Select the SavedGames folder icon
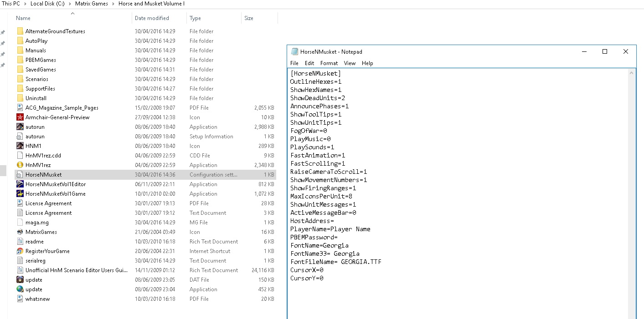 pos(20,70)
